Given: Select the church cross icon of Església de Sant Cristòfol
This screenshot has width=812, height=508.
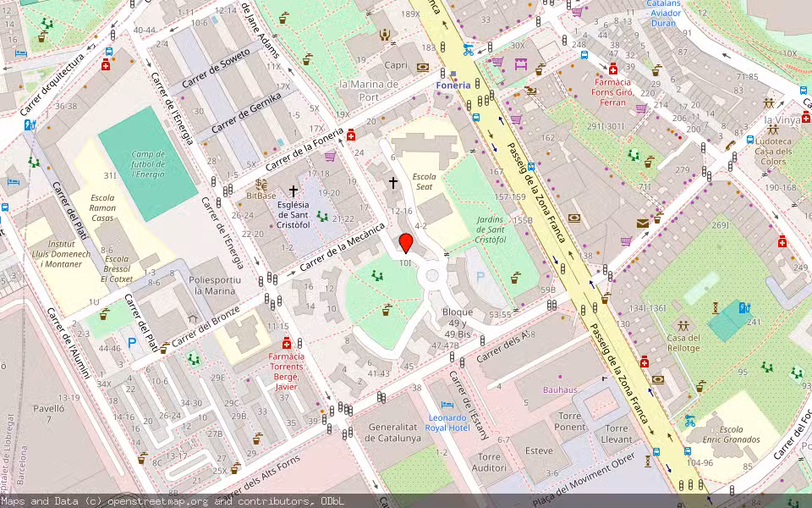Looking at the screenshot, I should [x=294, y=191].
